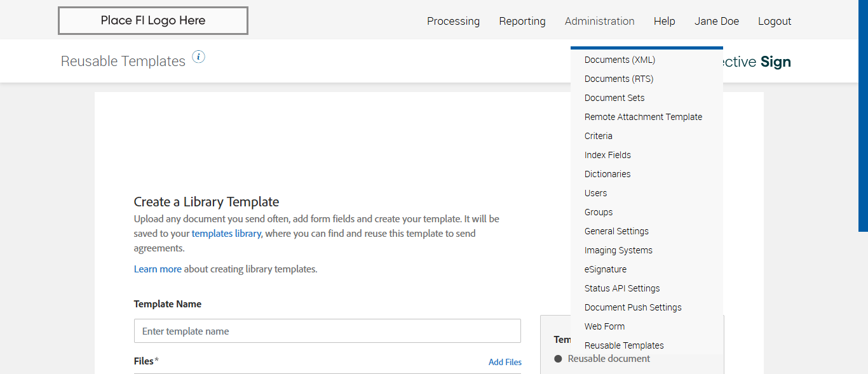This screenshot has height=374, width=868.
Task: Click the Add Files link
Action: tap(505, 362)
